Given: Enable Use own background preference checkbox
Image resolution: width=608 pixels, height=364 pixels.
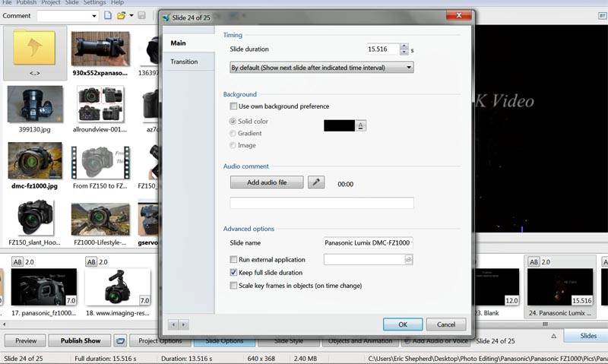Looking at the screenshot, I should pyautogui.click(x=234, y=106).
